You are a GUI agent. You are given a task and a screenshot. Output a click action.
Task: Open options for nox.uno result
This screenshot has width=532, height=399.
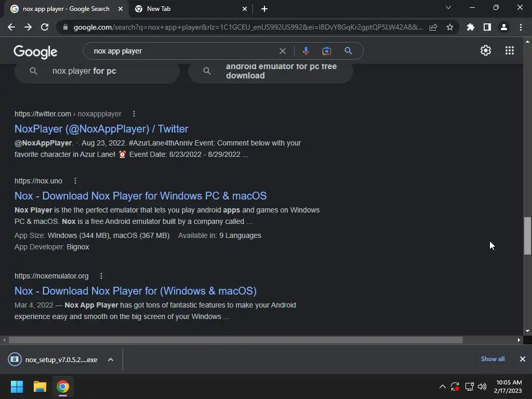click(75, 181)
